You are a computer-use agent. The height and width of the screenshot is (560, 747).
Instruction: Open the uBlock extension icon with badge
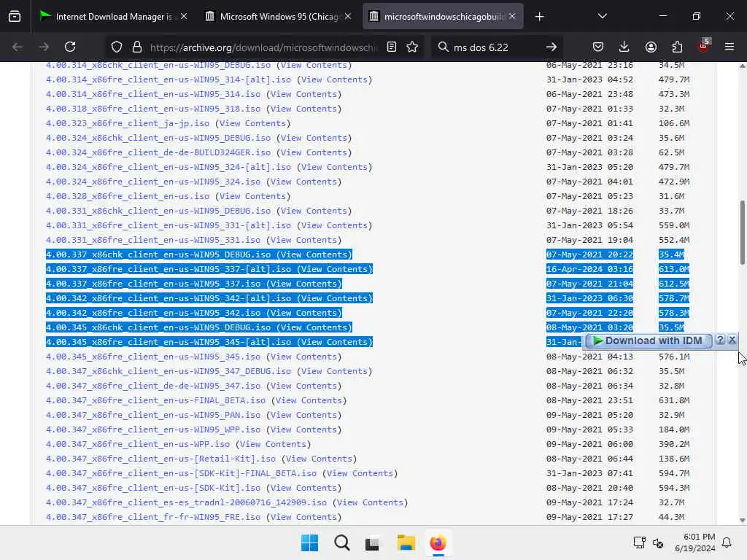pyautogui.click(x=704, y=46)
